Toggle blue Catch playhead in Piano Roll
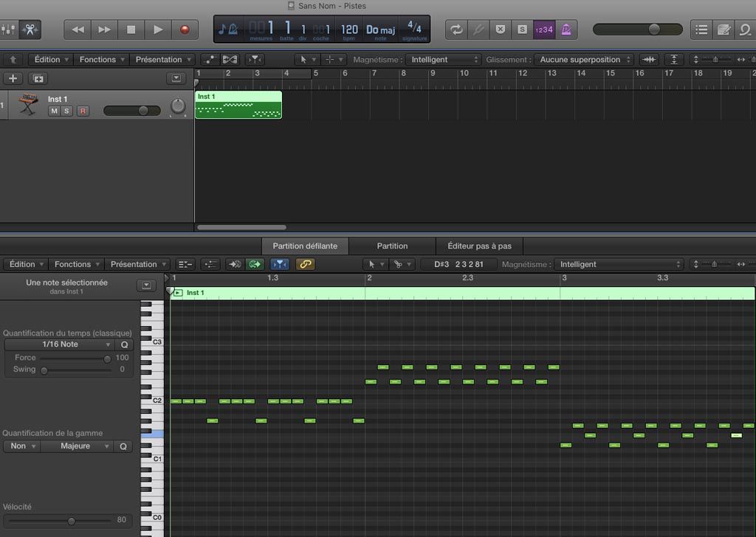 pos(280,264)
